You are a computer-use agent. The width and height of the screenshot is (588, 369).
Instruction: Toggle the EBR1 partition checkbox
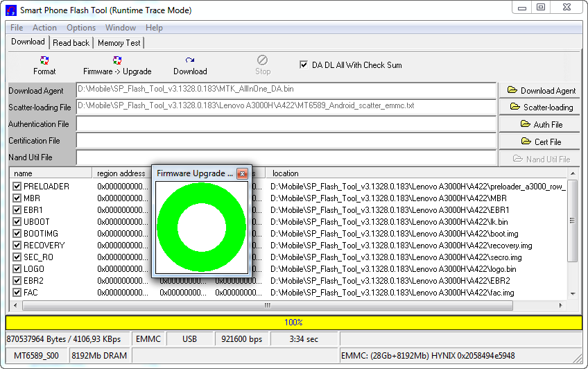coord(17,210)
